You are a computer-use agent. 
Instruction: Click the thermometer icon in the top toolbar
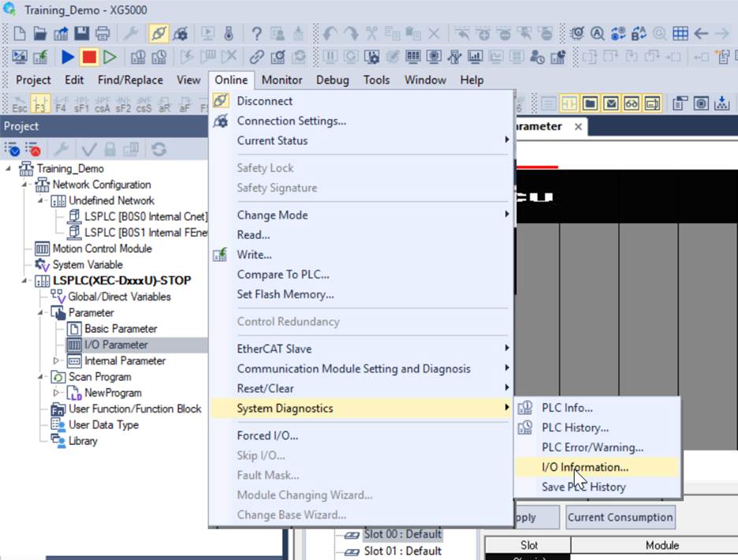[229, 33]
